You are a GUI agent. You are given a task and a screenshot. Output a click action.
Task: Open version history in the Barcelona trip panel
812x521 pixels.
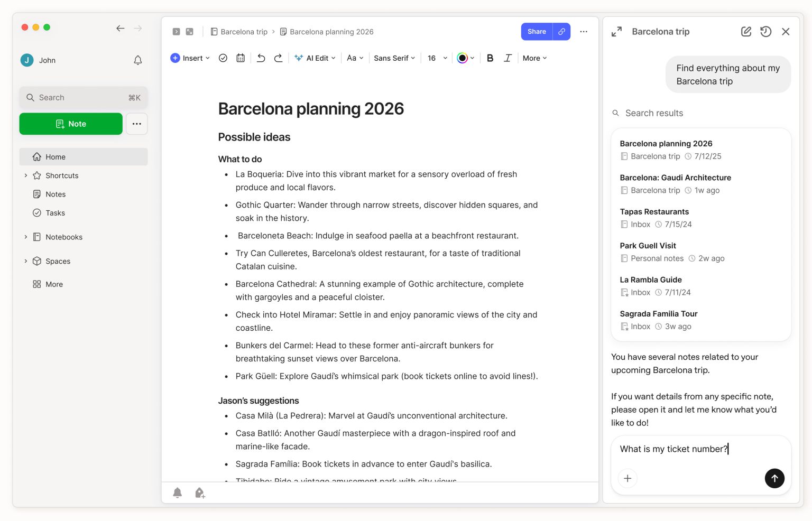pyautogui.click(x=765, y=32)
